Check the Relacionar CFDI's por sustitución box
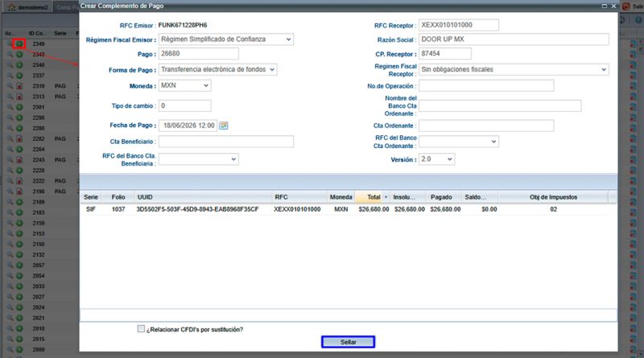644x358 pixels. (141, 329)
